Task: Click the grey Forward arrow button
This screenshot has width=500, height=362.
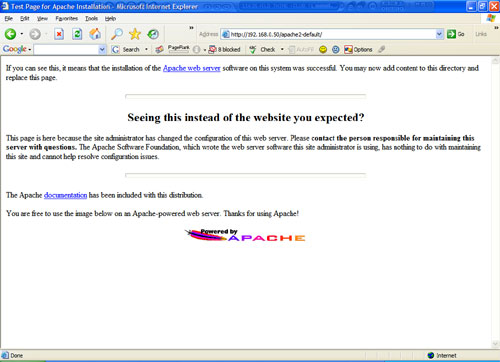Action: (x=35, y=34)
